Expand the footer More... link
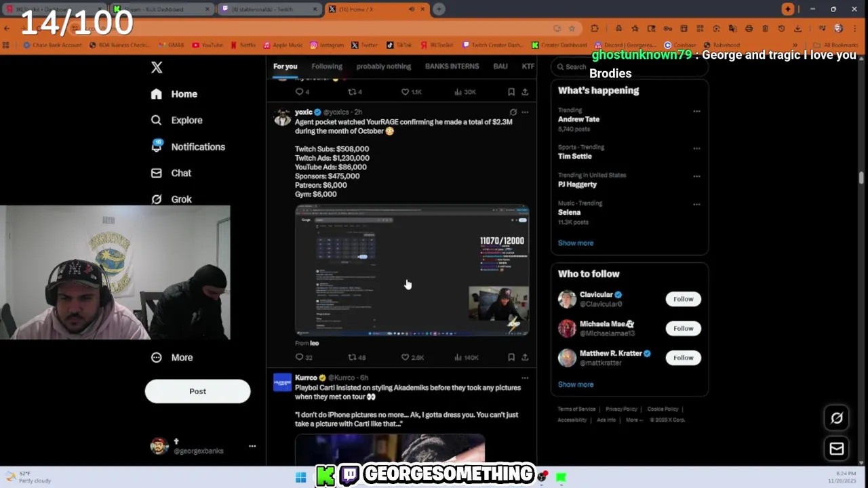This screenshot has width=868, height=488. tap(634, 420)
